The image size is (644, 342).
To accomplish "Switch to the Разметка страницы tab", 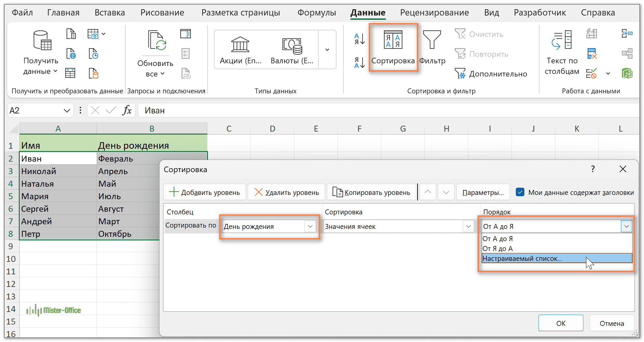I will pos(241,13).
